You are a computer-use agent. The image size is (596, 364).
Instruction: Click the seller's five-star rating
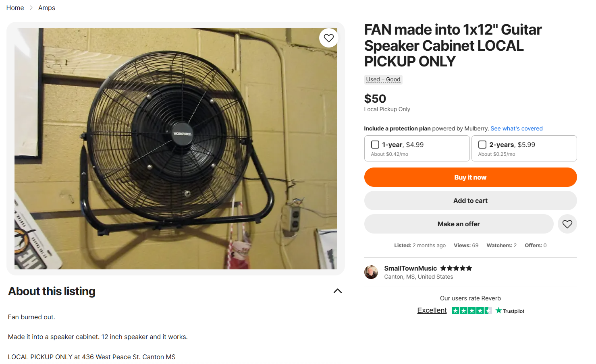456,268
